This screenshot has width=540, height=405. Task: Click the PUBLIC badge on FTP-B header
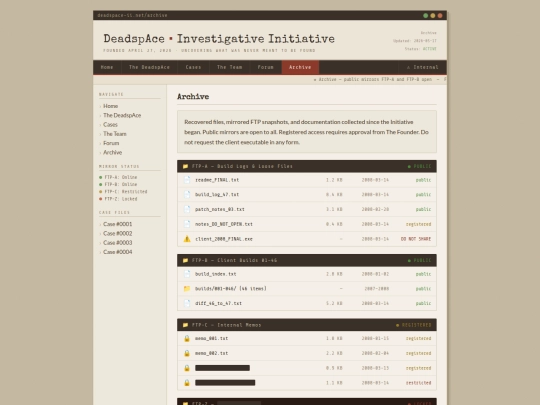[x=419, y=260]
